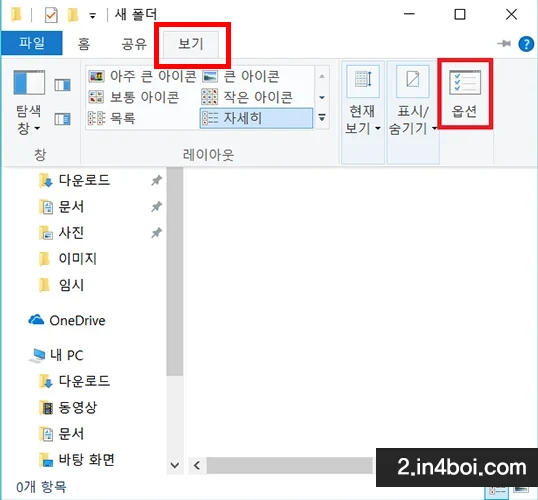Select 자세히 details layout
Screen dimensions: 538x500
tap(256, 118)
